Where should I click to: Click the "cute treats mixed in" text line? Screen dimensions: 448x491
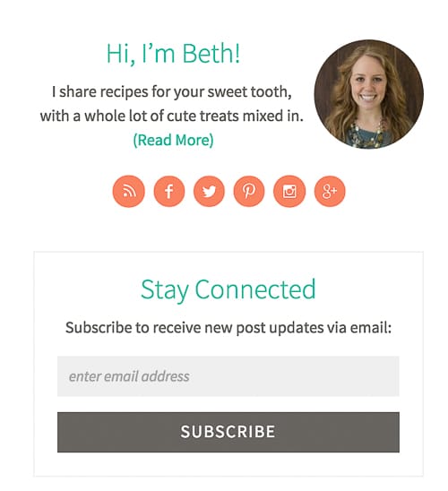tap(172, 116)
